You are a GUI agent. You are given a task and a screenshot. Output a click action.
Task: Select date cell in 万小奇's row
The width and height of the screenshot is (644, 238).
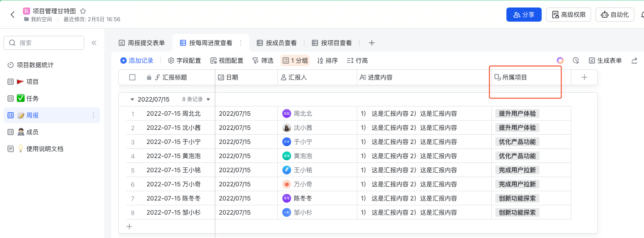[246, 184]
